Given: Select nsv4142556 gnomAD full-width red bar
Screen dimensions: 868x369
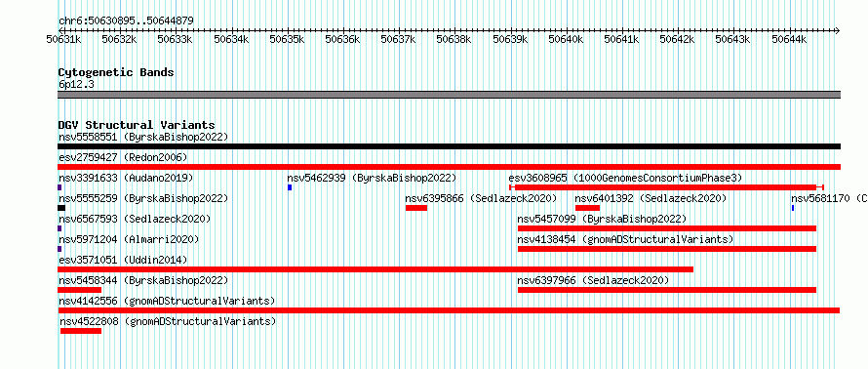Looking at the screenshot, I should 449,310.
